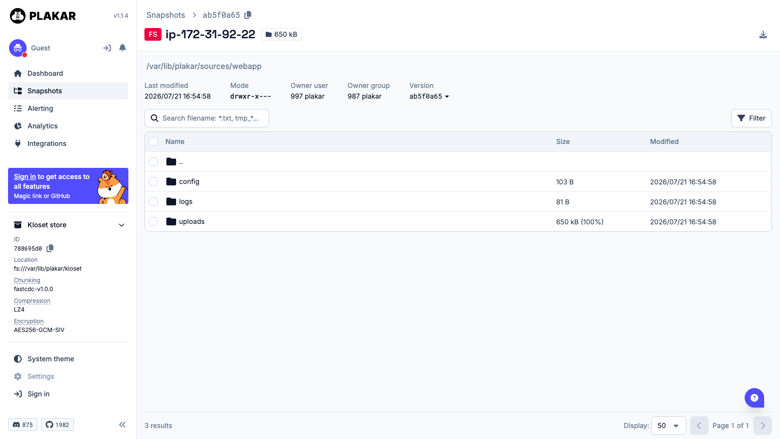This screenshot has width=780, height=439.
Task: Open the notifications bell icon
Action: click(x=122, y=48)
